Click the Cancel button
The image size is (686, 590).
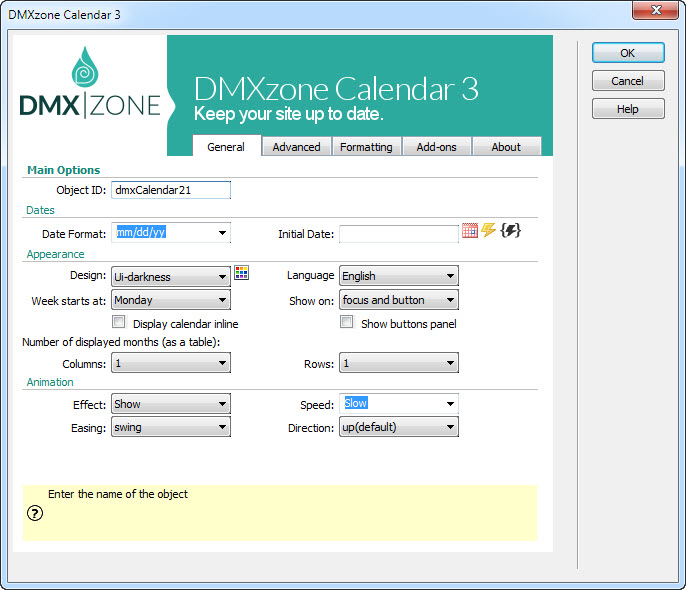[x=628, y=81]
